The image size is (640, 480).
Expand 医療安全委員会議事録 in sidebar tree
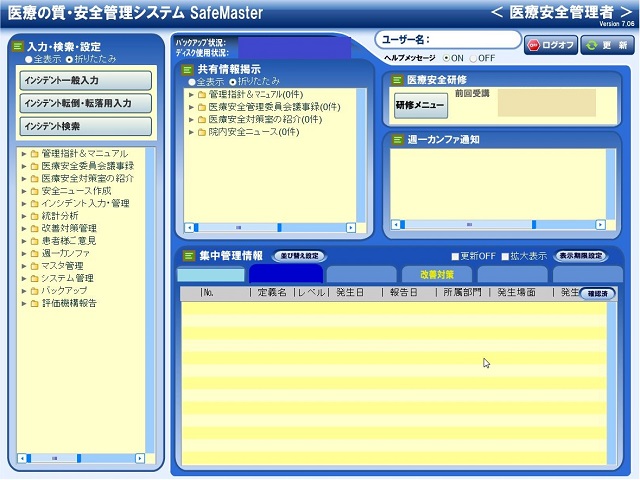(x=24, y=167)
